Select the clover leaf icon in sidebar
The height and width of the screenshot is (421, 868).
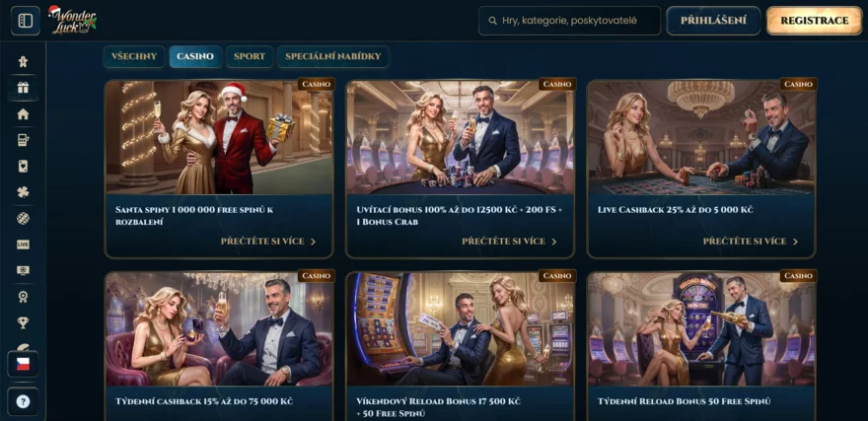[23, 192]
